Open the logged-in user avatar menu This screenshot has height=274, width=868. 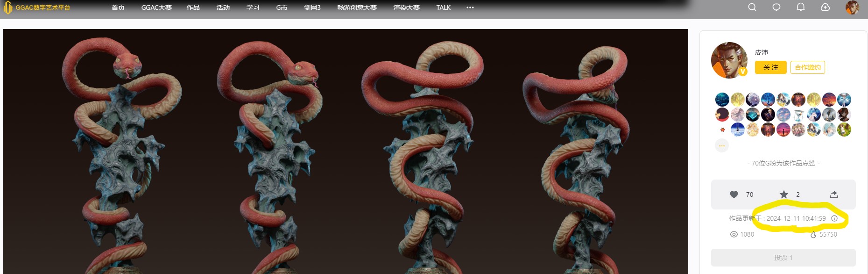pyautogui.click(x=853, y=7)
